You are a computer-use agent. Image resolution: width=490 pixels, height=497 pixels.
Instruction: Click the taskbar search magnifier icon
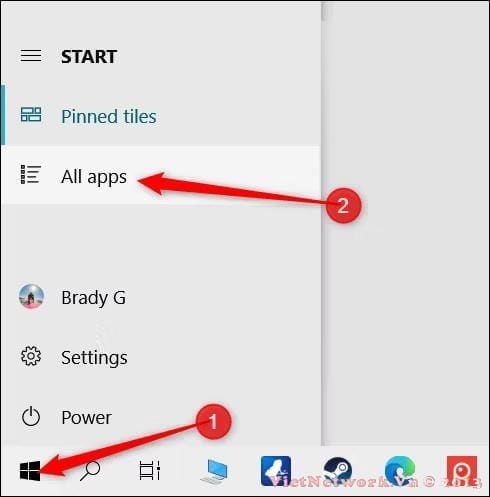pos(90,471)
